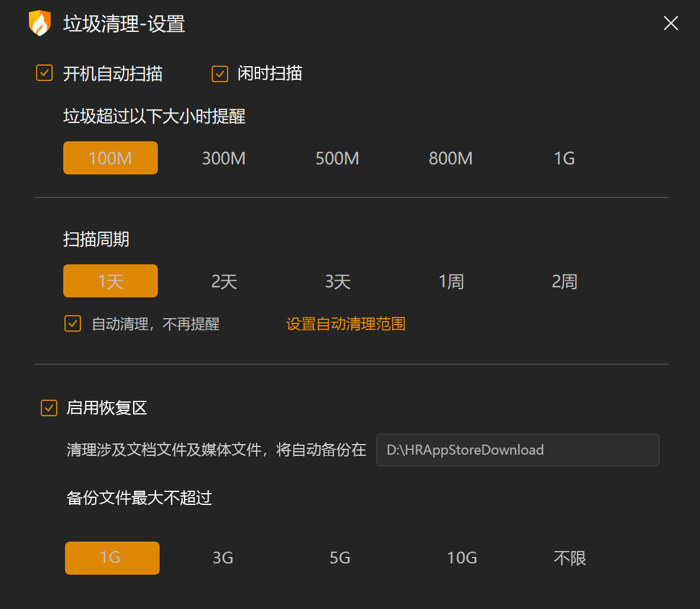Disable 自动清理，不再提醒 option
The height and width of the screenshot is (609, 700).
pyautogui.click(x=72, y=323)
